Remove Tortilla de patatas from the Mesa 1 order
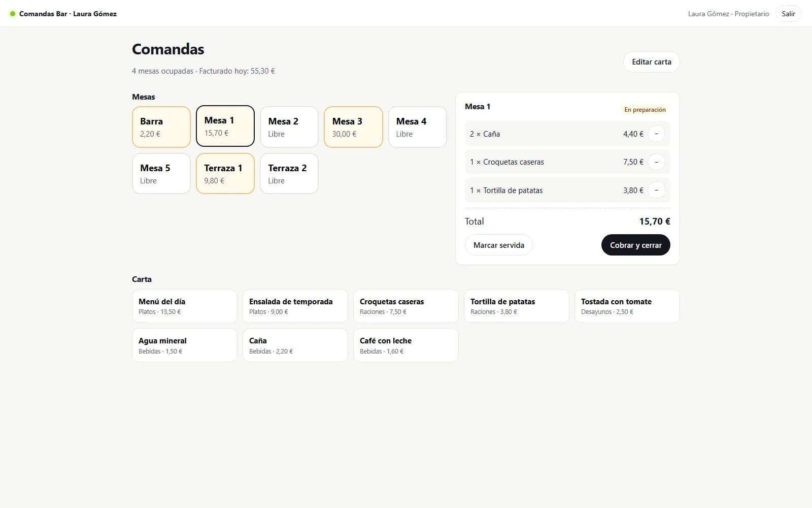The image size is (812, 508). pos(656,190)
